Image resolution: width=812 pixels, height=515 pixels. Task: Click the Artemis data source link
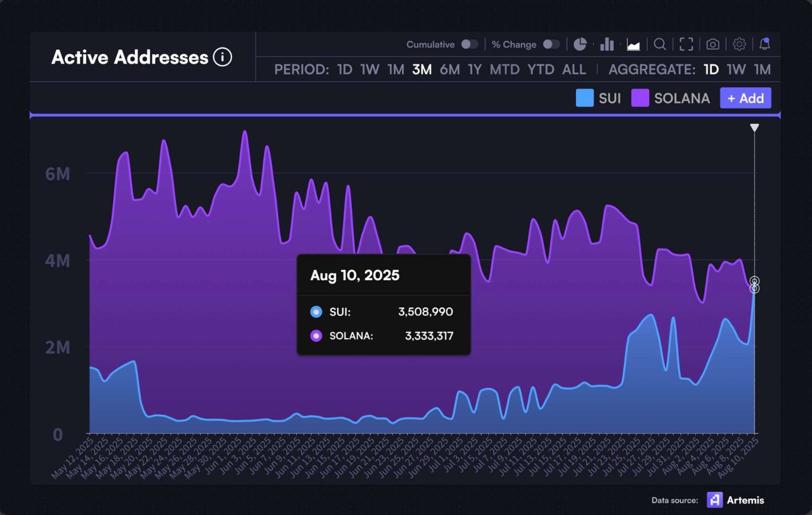point(745,500)
